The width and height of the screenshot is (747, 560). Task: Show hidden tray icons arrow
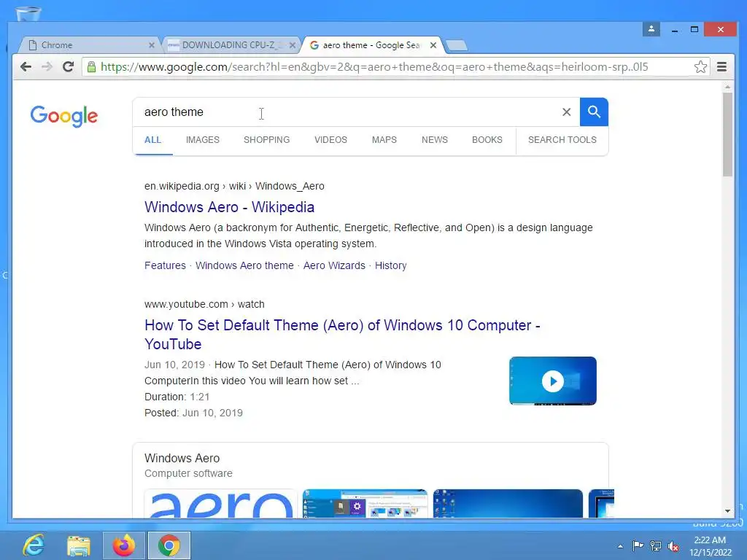click(x=620, y=546)
